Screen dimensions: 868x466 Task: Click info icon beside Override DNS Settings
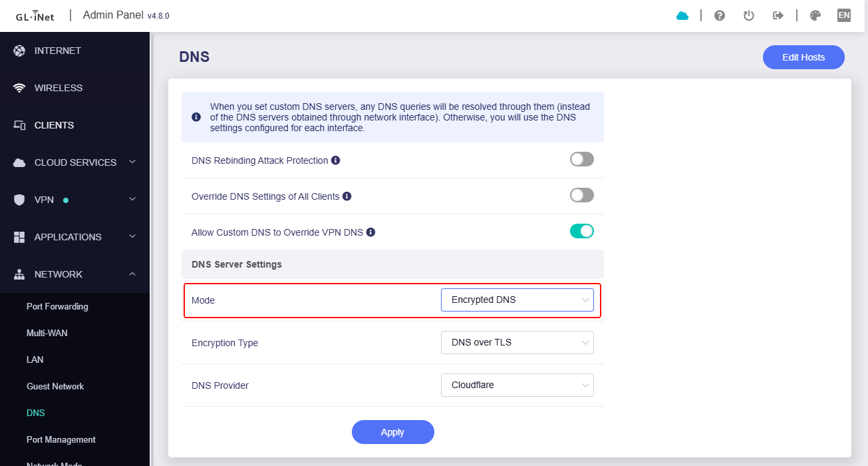(x=347, y=196)
